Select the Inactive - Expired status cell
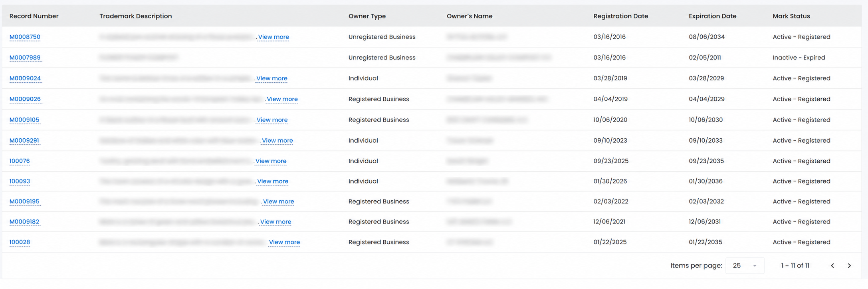The image size is (868, 289). 799,58
